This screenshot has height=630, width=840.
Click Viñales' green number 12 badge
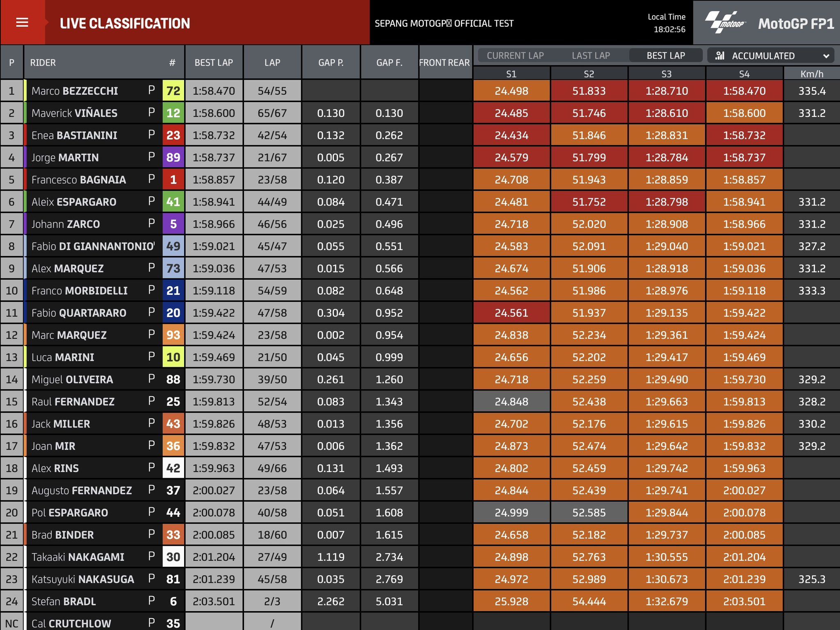click(173, 113)
